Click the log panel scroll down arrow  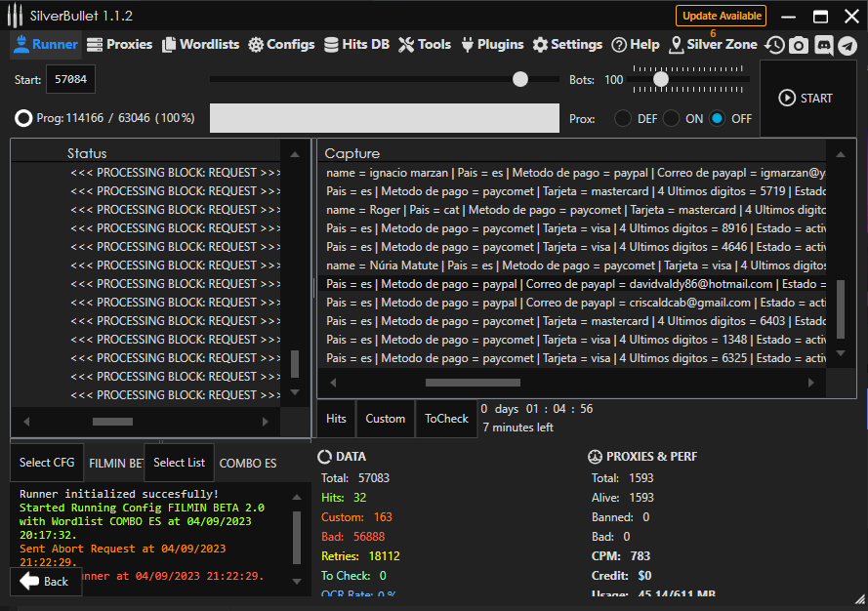(297, 581)
